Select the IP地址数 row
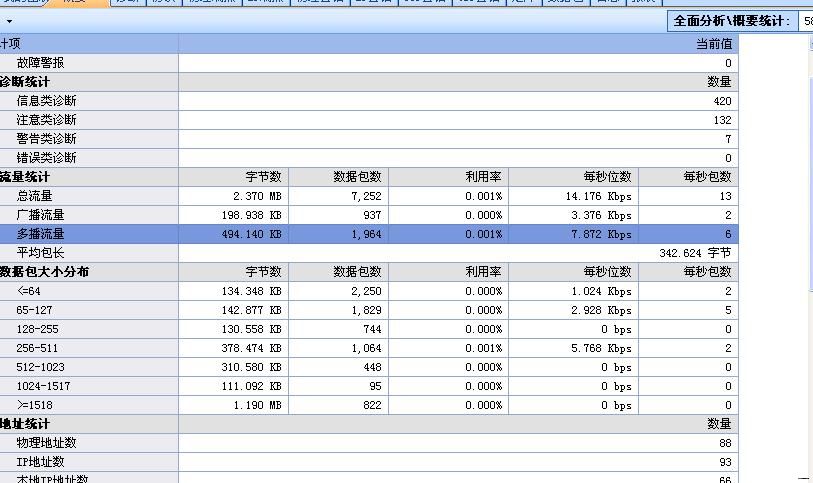This screenshot has width=813, height=483. [40, 462]
